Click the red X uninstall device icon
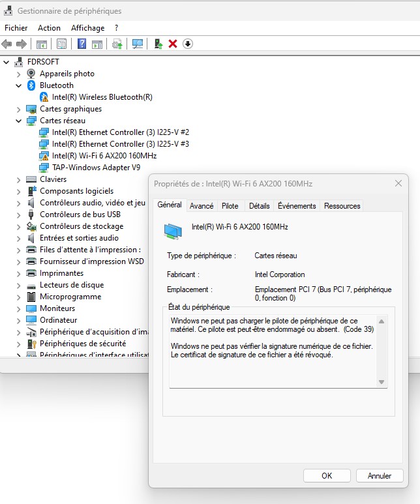 click(x=173, y=44)
